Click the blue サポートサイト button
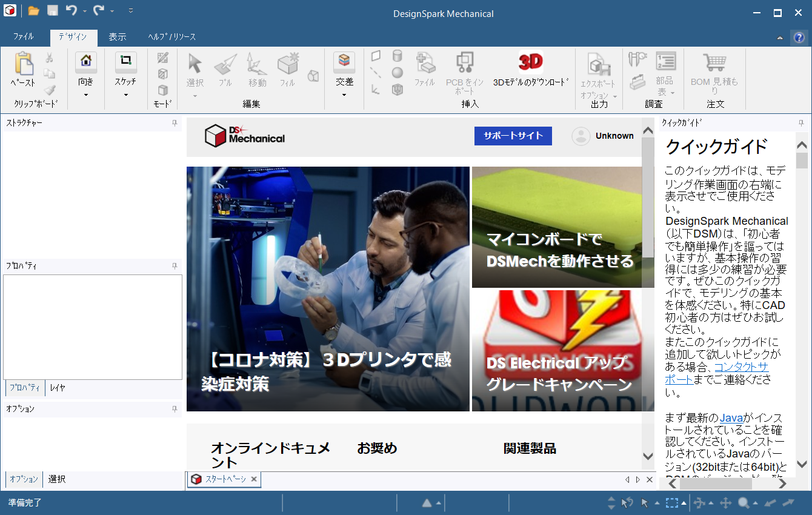This screenshot has height=515, width=812. pos(513,136)
